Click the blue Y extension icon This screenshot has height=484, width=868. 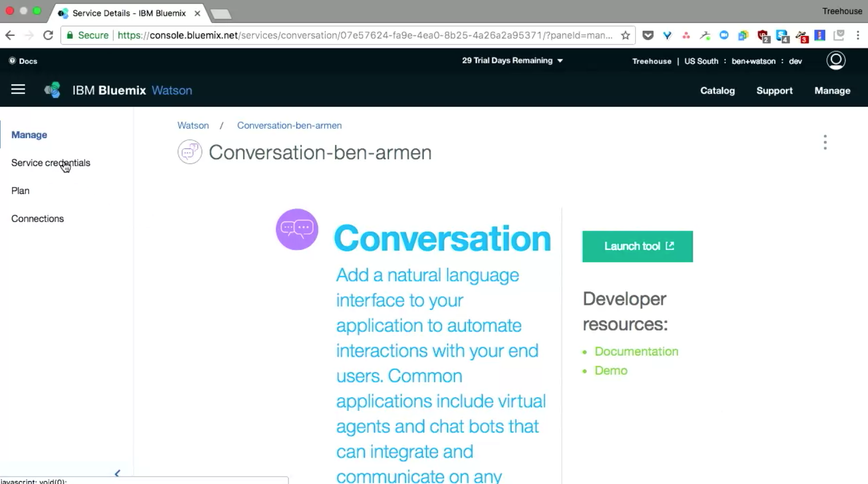(667, 35)
